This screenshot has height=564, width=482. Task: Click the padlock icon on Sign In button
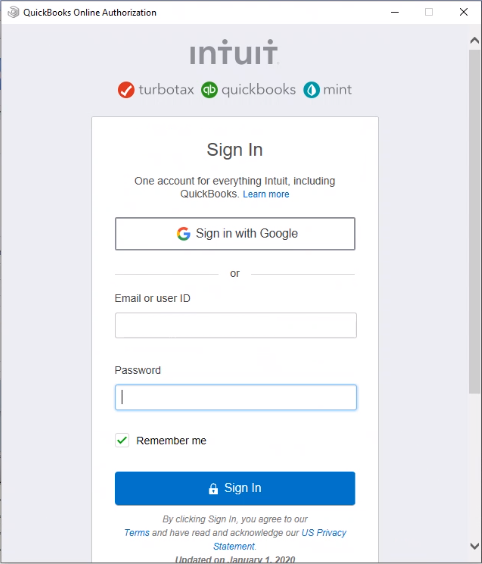click(213, 488)
